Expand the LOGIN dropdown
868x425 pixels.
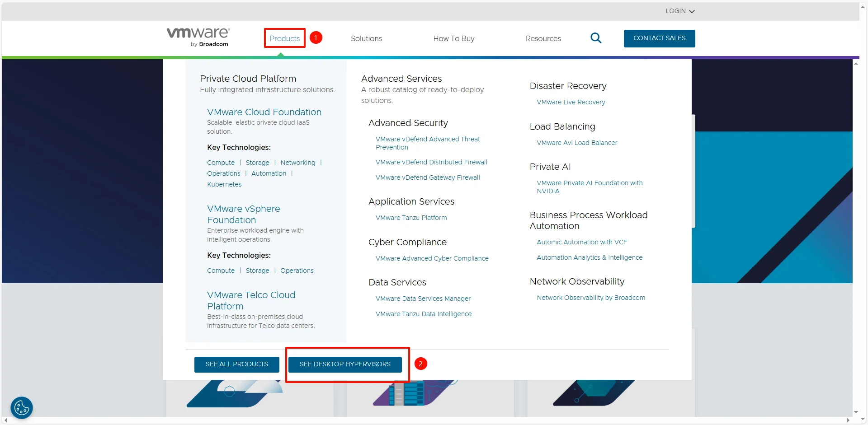[x=679, y=11]
